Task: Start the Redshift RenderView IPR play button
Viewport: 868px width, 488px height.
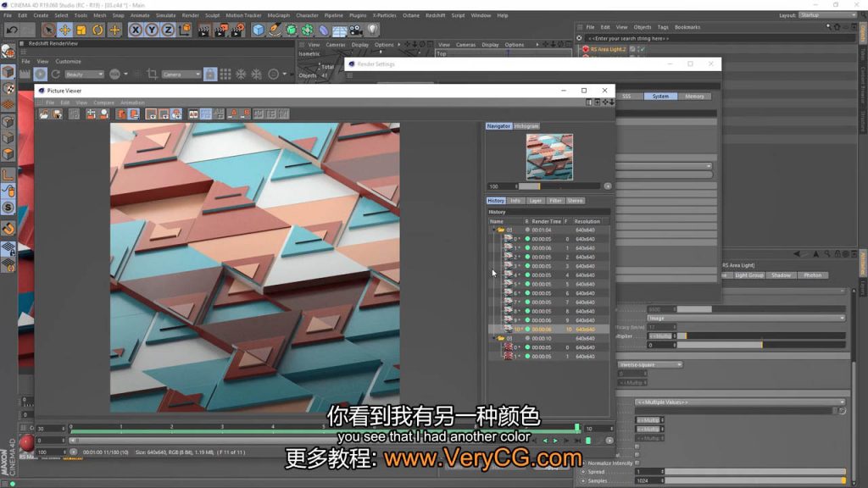Action: [41, 75]
